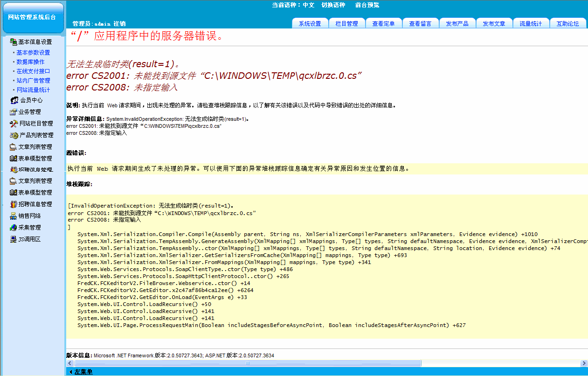Open 基本参数设置 in the sidebar

(33, 53)
